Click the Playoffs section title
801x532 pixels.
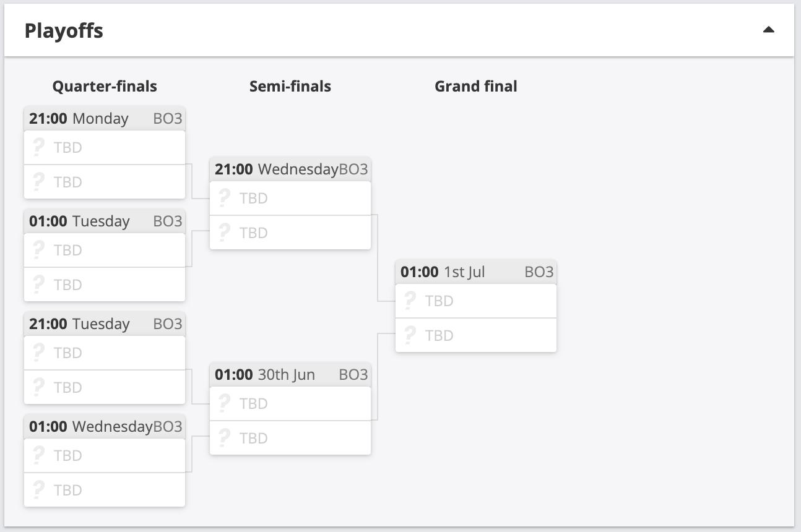coord(64,31)
